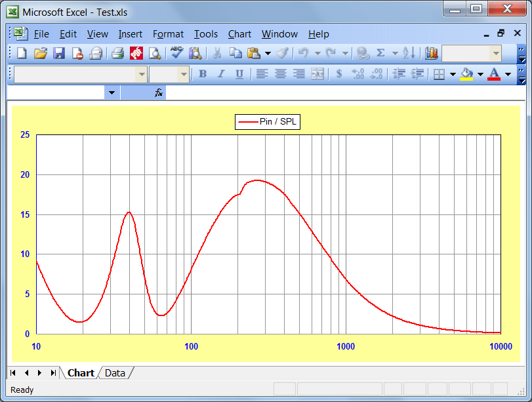Click the Paste clipboard icon
Viewport: 532px width, 402px height.
[x=253, y=53]
